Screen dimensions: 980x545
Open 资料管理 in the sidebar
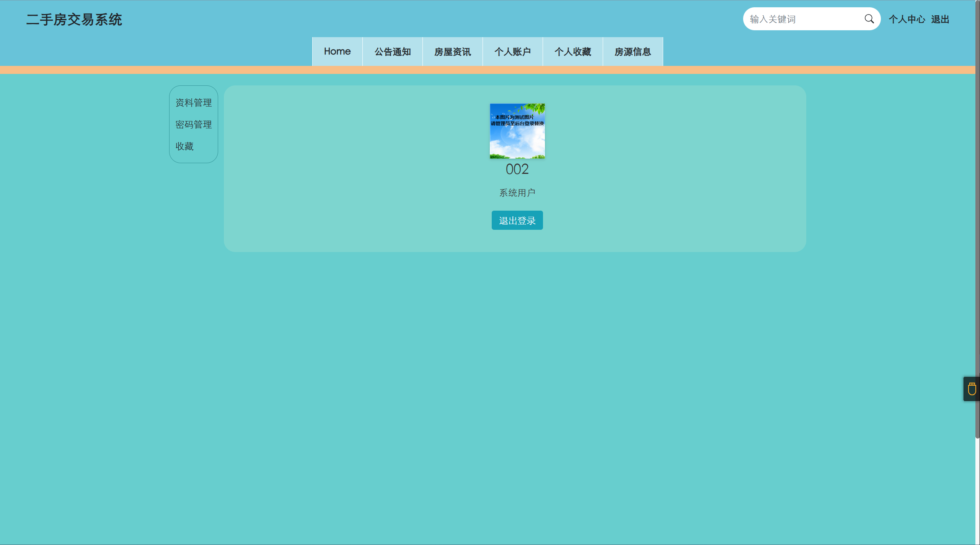[194, 103]
